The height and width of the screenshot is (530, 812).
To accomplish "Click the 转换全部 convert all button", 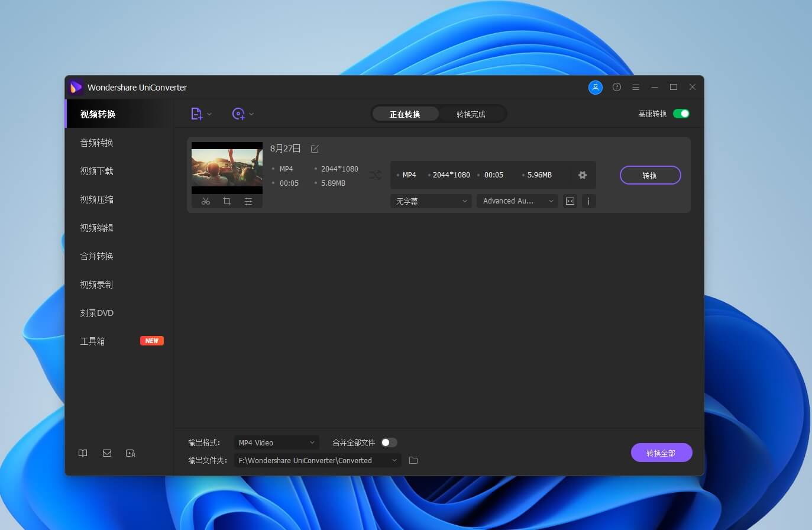I will click(x=661, y=452).
